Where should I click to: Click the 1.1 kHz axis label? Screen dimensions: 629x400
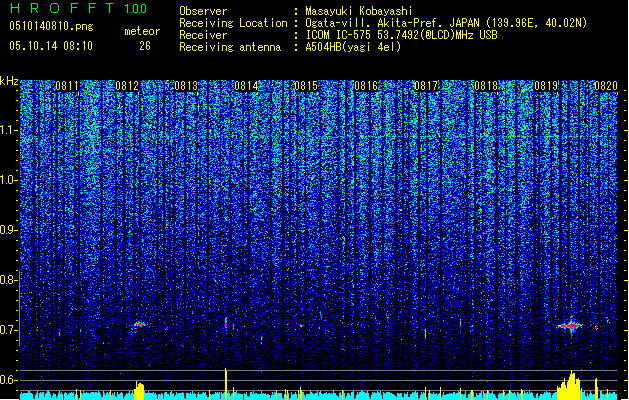tap(9, 130)
